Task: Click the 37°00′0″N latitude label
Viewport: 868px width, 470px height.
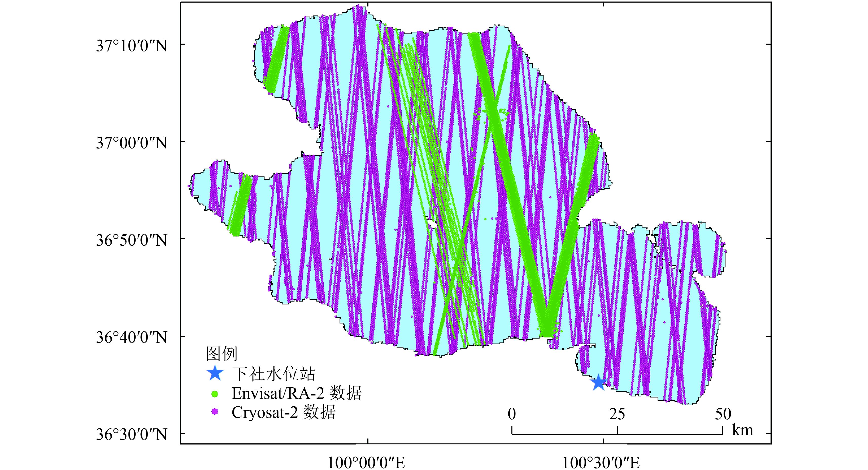Action: (x=132, y=143)
